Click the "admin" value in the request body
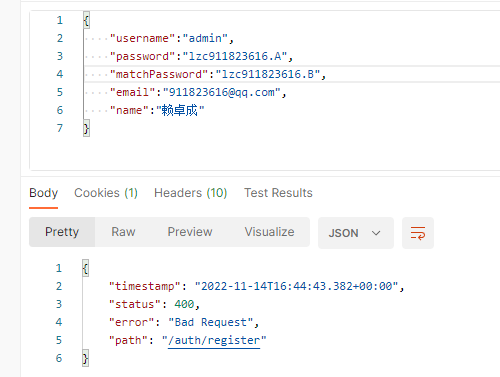Viewport: 500px width, 377px height. pos(205,38)
